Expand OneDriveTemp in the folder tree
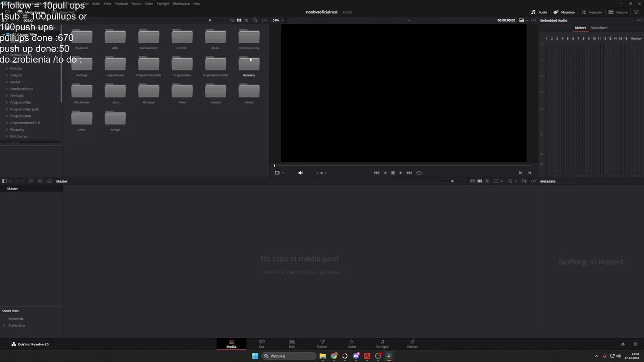The image size is (644, 362). coord(7,88)
